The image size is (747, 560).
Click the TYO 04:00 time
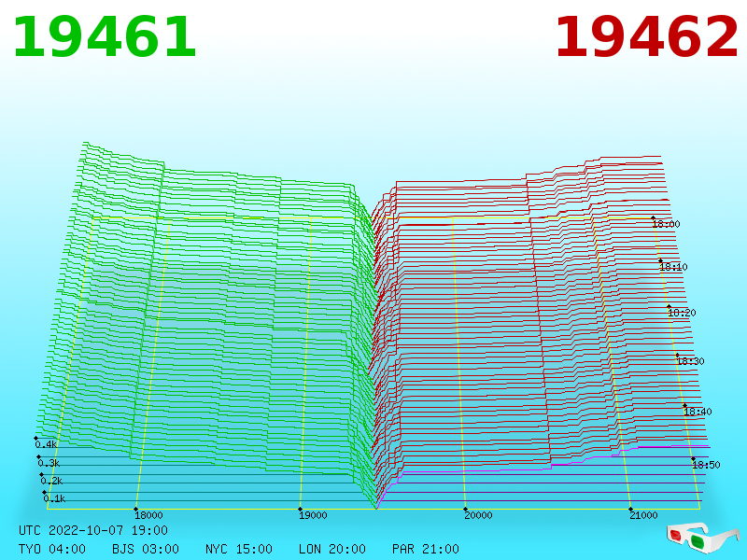[x=52, y=549]
